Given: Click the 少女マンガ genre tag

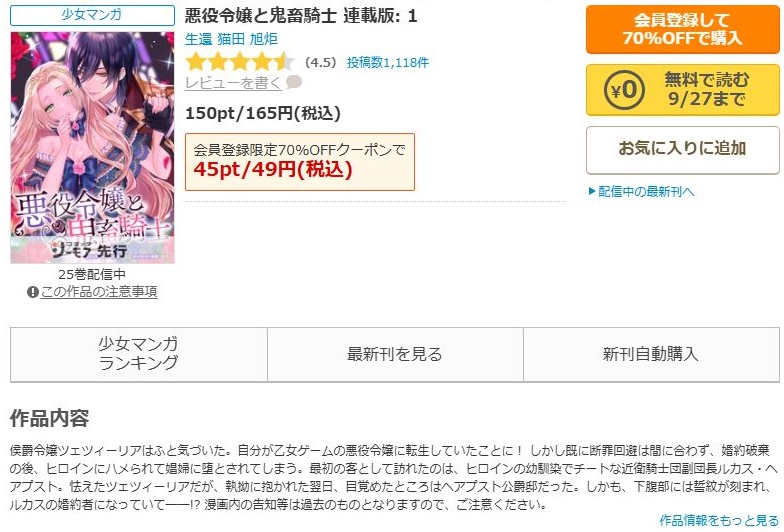Looking at the screenshot, I should 92,16.
